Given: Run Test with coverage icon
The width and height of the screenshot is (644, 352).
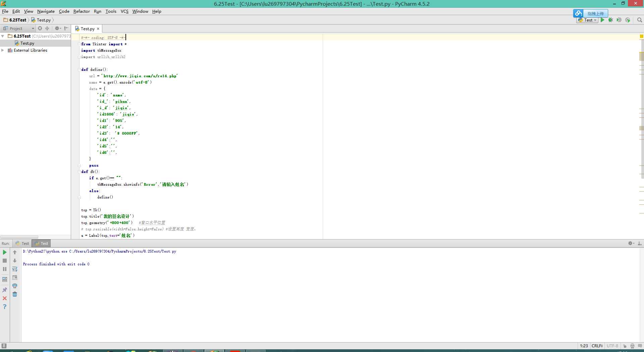Looking at the screenshot, I should pyautogui.click(x=619, y=20).
